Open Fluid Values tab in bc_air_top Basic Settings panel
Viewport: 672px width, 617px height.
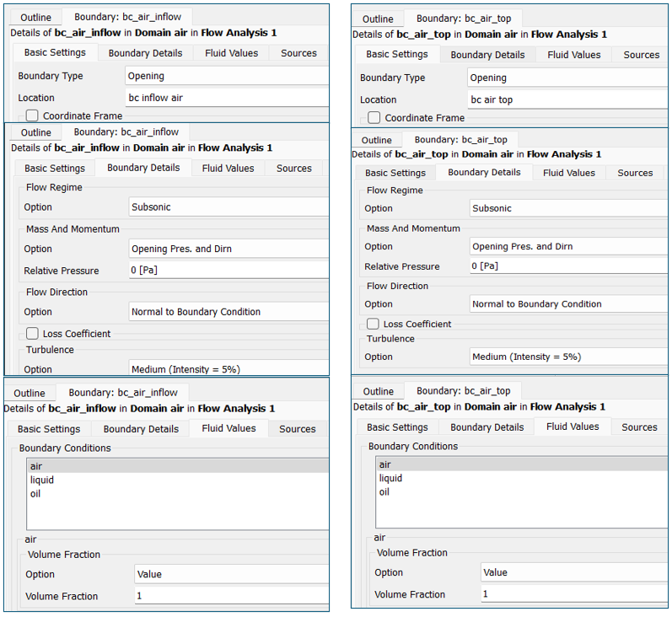click(574, 55)
